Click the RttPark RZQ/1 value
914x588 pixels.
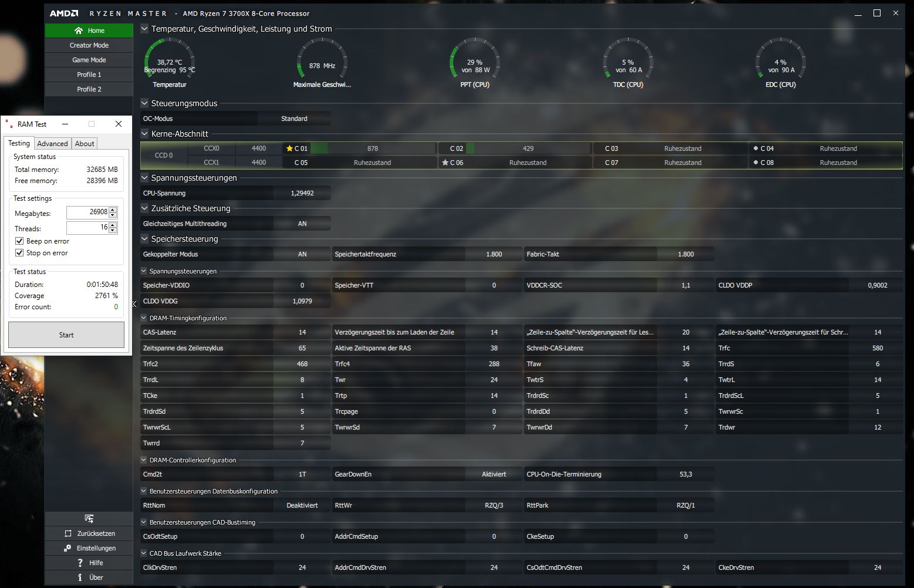[x=686, y=505]
